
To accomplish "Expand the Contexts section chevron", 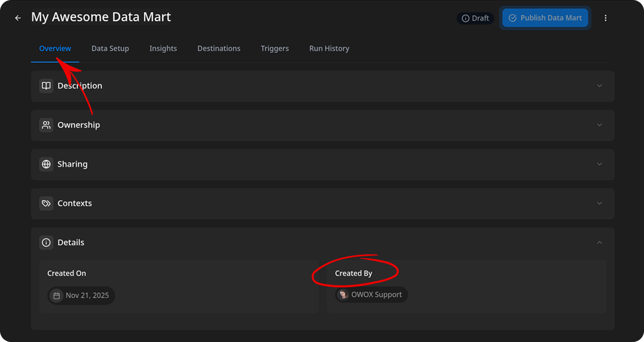I will pos(600,203).
